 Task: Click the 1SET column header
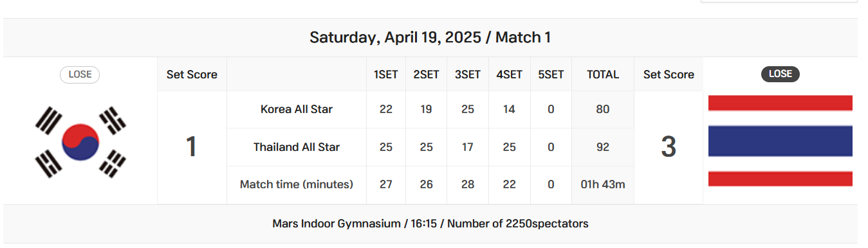click(x=386, y=75)
